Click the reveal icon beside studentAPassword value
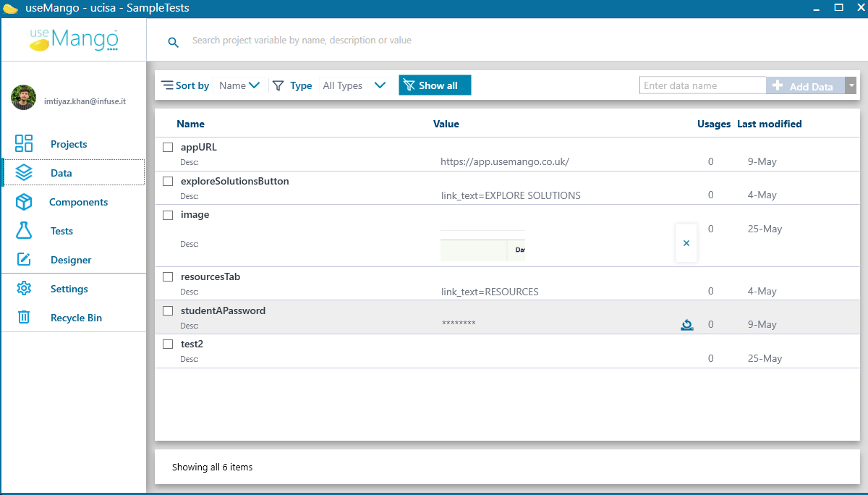This screenshot has height=495, width=868. [686, 325]
